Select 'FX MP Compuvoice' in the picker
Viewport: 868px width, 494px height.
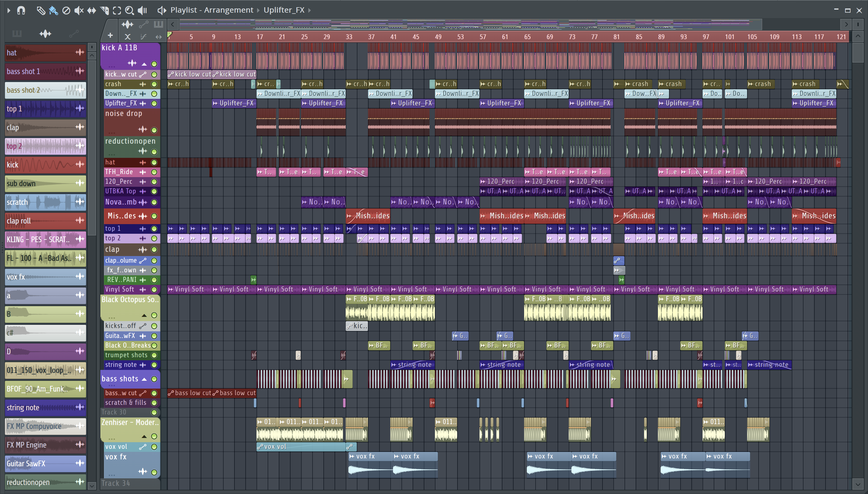pyautogui.click(x=45, y=427)
